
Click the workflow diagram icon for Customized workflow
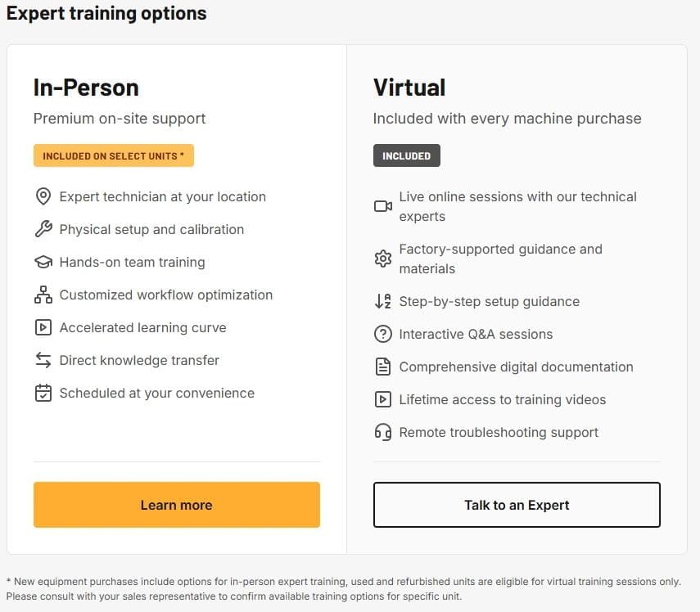(43, 295)
